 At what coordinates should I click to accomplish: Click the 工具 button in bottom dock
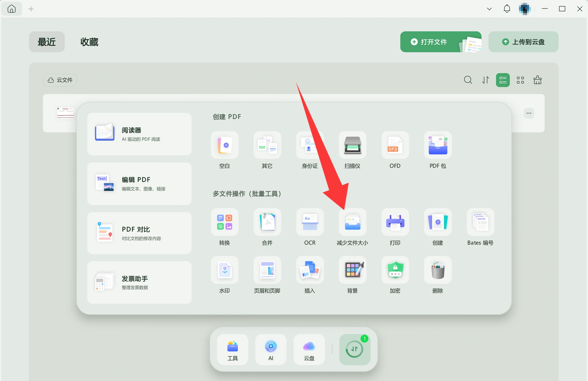(x=233, y=349)
